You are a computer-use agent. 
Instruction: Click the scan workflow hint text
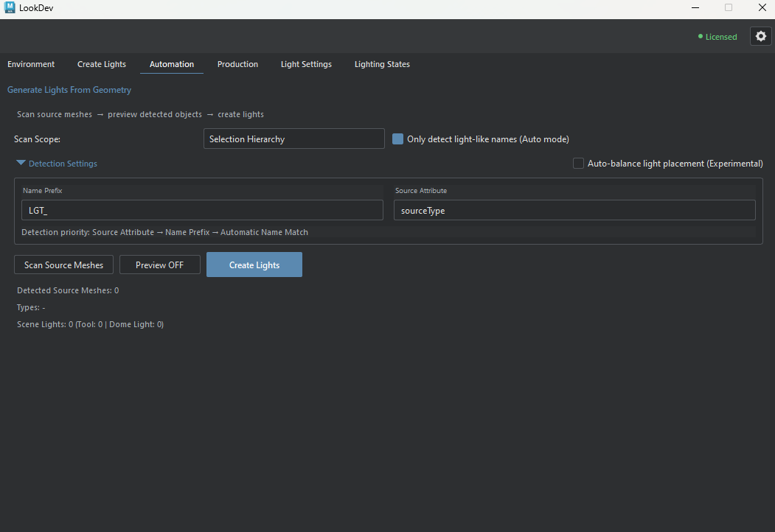(x=140, y=114)
